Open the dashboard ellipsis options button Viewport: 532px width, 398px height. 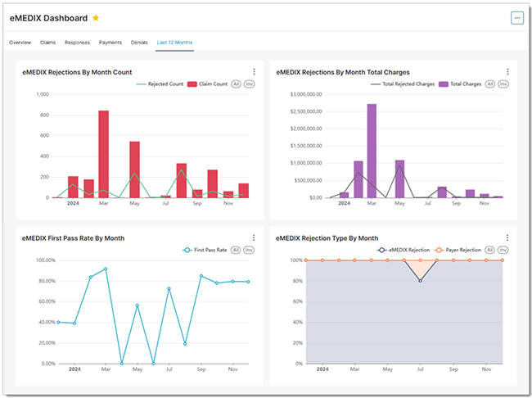point(517,18)
